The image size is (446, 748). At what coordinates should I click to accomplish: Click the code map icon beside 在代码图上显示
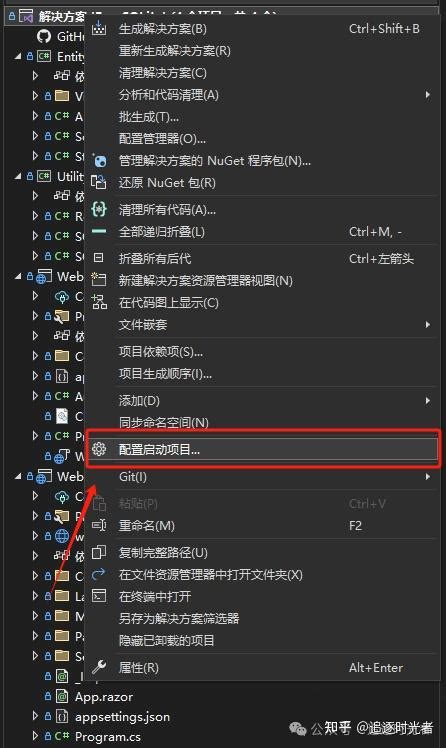tap(99, 302)
